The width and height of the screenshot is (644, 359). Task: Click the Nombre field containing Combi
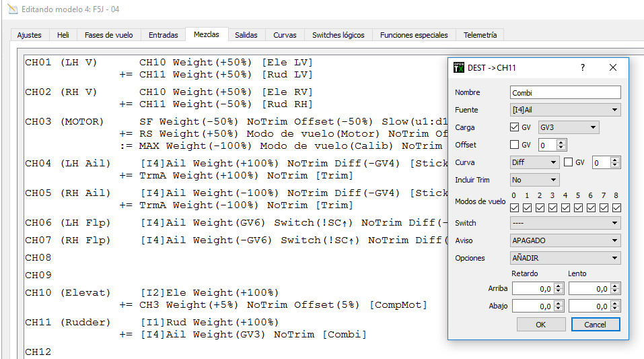pos(565,92)
